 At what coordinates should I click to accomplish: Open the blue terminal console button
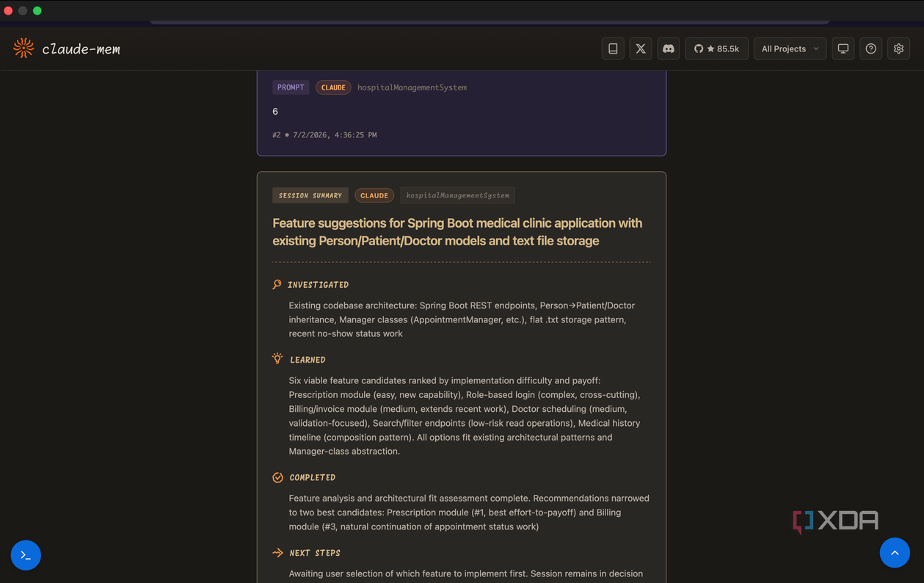(x=26, y=555)
